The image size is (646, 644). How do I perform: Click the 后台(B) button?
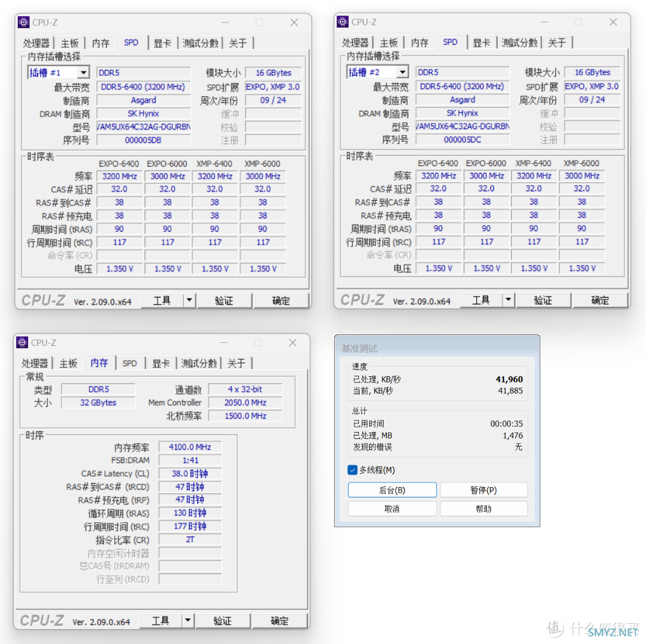(x=392, y=490)
